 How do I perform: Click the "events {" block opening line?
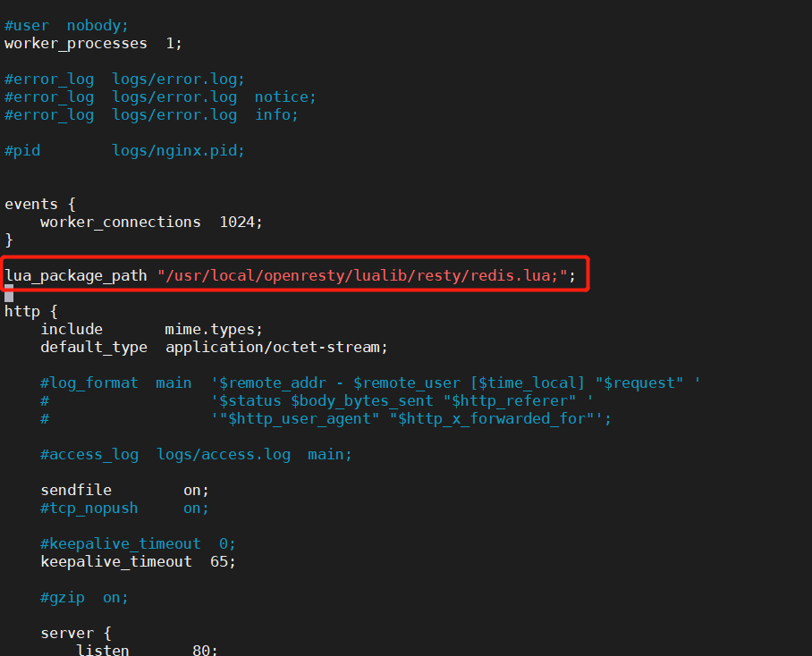(x=40, y=204)
